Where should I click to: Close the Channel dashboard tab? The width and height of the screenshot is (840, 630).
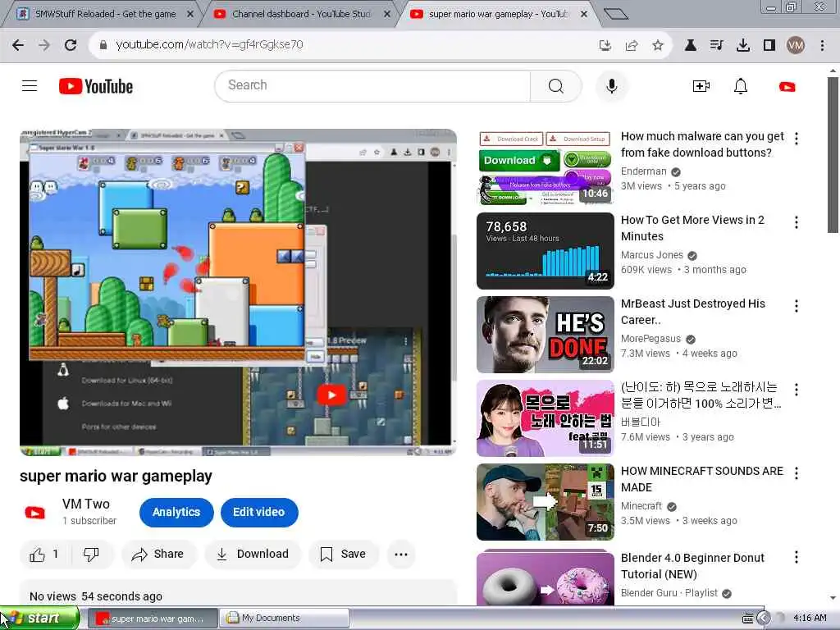(x=387, y=15)
